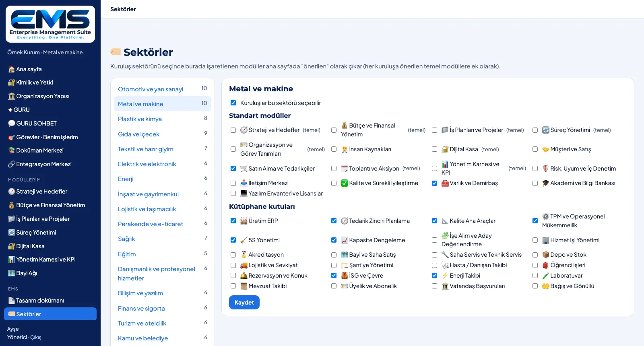This screenshot has height=346, width=644.
Task: Click the test tube icon beside Laboratuvar
Action: [546, 276]
